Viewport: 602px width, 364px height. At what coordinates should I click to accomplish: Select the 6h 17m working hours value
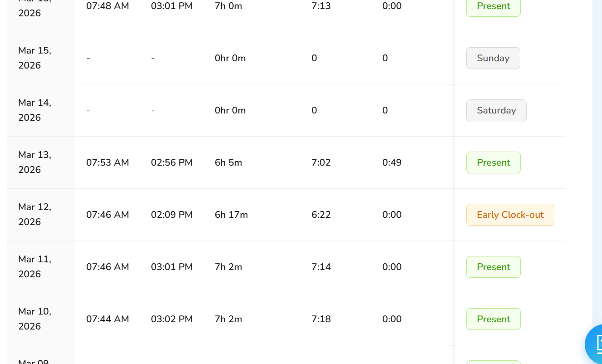pos(231,215)
